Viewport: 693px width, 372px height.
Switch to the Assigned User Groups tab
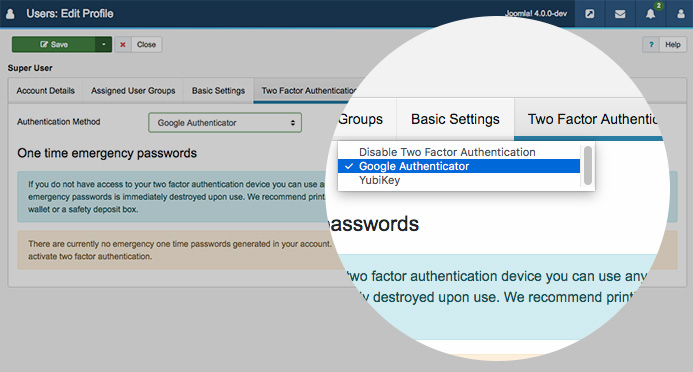click(x=133, y=91)
